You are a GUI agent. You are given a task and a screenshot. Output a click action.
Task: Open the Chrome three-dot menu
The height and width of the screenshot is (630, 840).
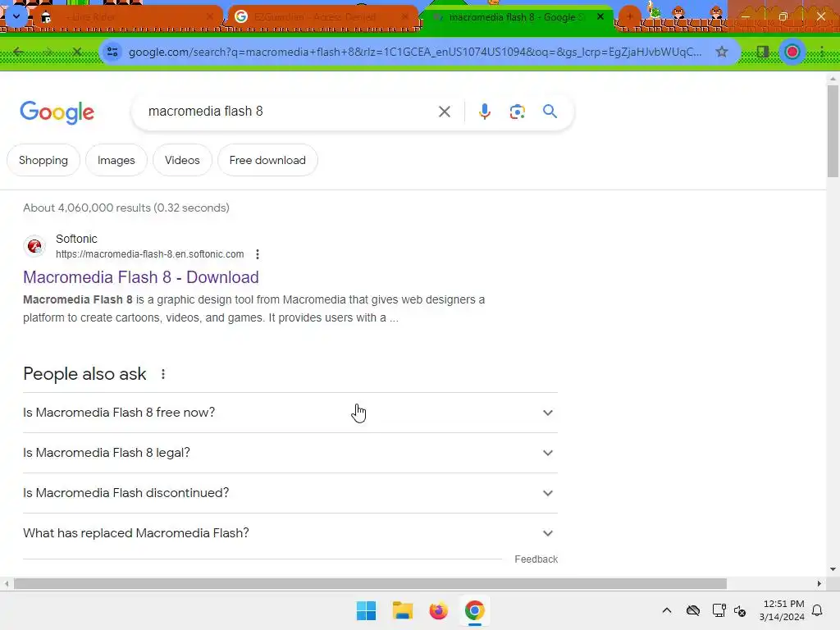(x=821, y=52)
